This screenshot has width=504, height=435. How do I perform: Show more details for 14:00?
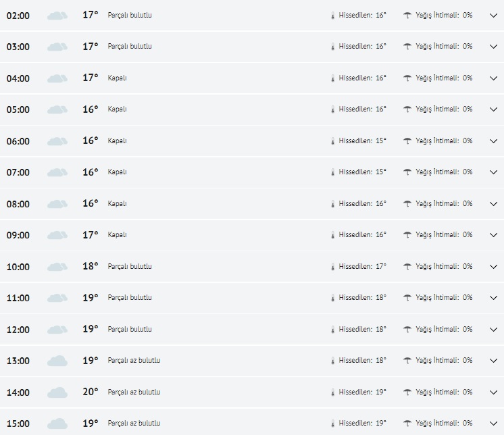click(493, 392)
